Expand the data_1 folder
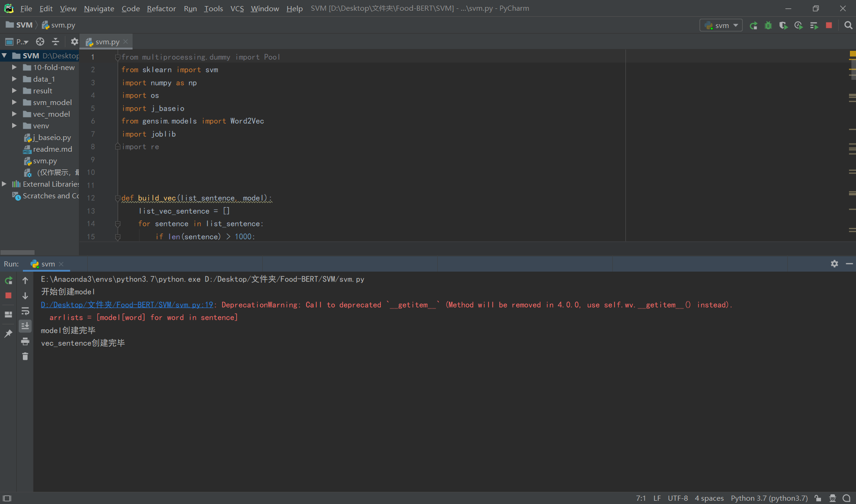This screenshot has width=856, height=504. tap(14, 79)
